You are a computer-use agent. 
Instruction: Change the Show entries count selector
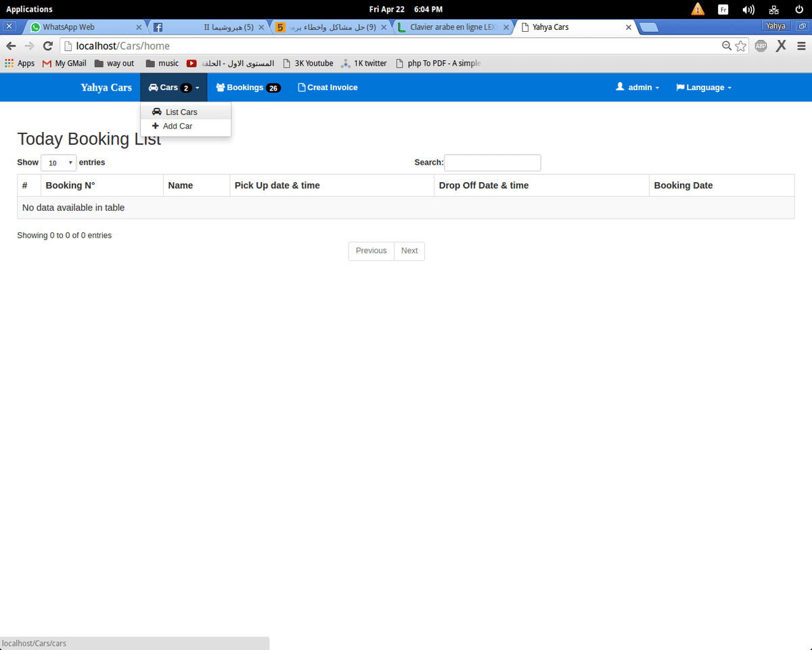(x=59, y=163)
